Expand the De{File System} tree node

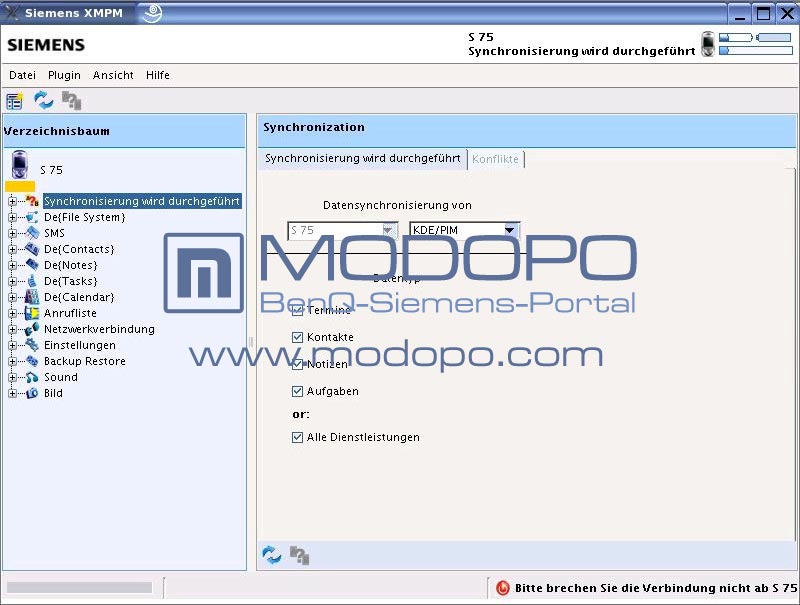tap(12, 217)
